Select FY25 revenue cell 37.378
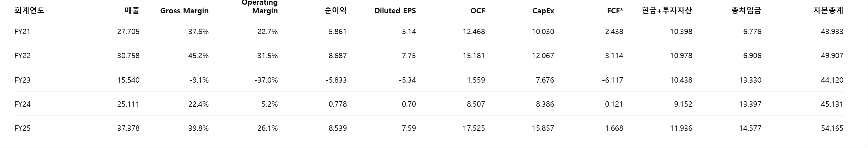This screenshot has height=148, width=868. pos(128,128)
